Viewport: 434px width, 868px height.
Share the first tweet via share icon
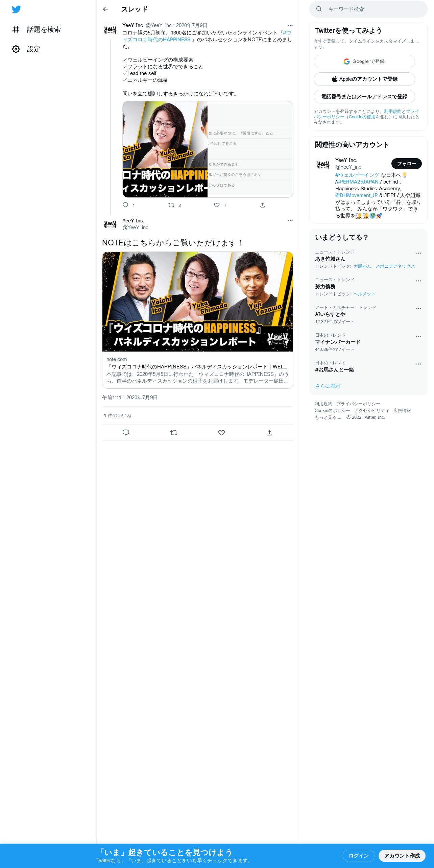point(263,205)
